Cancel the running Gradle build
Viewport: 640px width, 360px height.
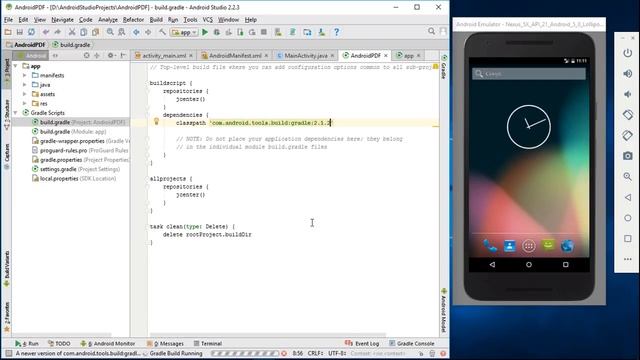284,353
